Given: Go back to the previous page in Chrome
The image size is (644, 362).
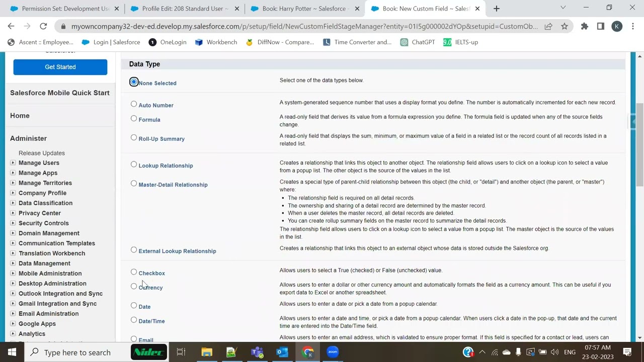Looking at the screenshot, I should [11, 26].
